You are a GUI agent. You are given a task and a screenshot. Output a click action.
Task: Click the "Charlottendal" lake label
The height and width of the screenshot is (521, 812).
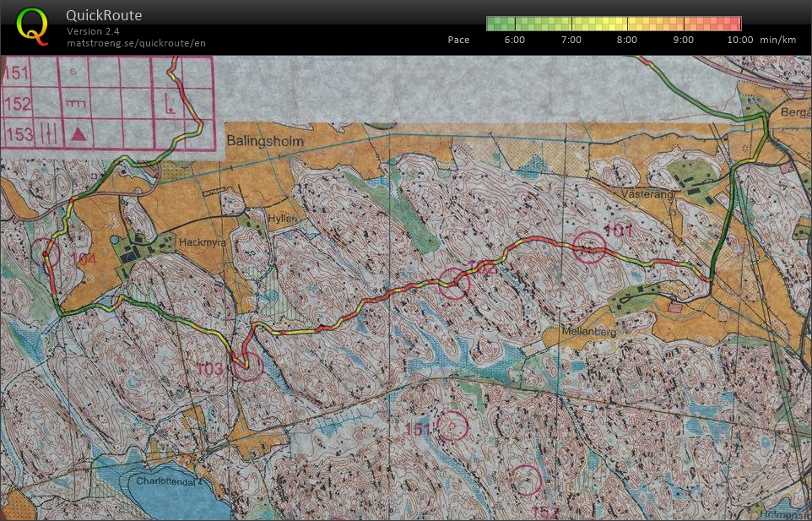[166, 481]
